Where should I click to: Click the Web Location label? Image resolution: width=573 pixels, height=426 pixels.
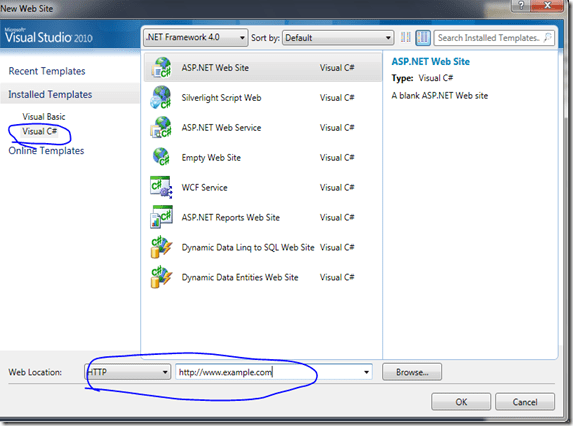click(35, 372)
